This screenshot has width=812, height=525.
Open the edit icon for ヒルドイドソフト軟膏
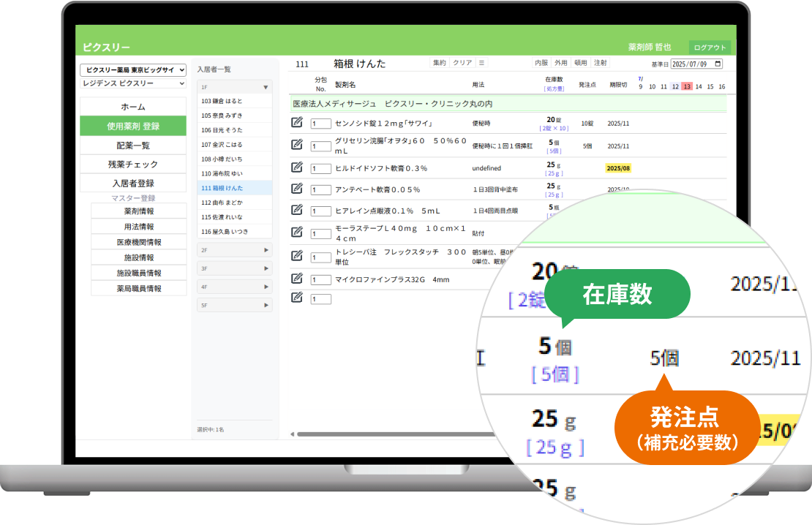tap(296, 166)
